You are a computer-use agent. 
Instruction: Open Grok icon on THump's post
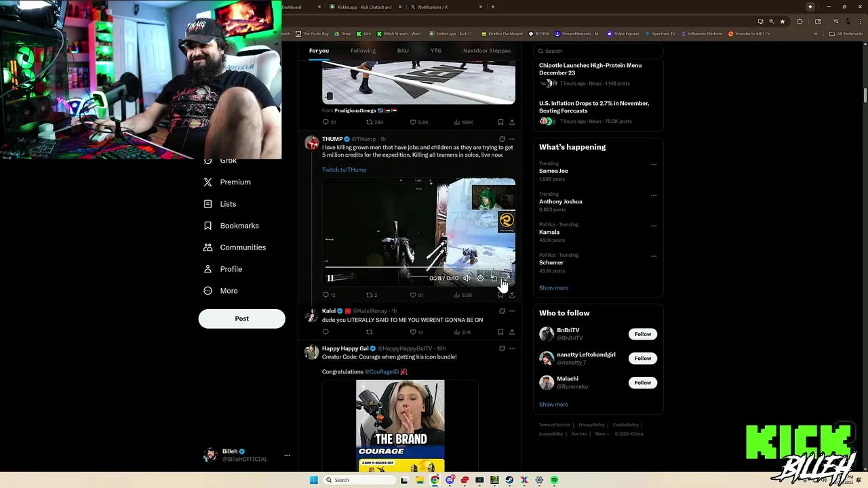502,139
